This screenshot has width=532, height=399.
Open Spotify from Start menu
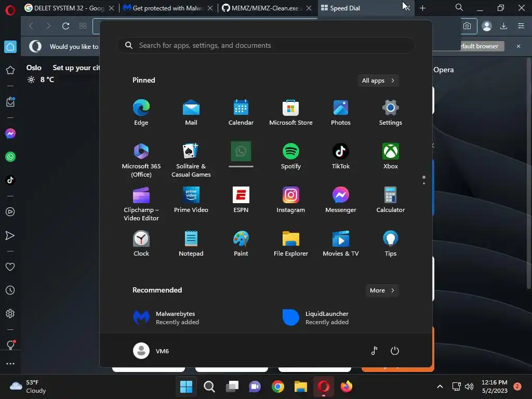[291, 156]
